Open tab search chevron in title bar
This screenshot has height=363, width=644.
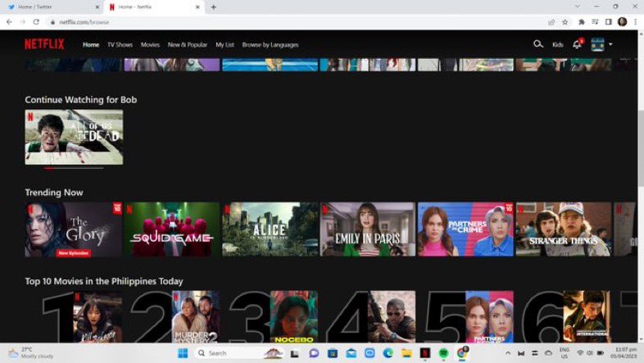578,7
